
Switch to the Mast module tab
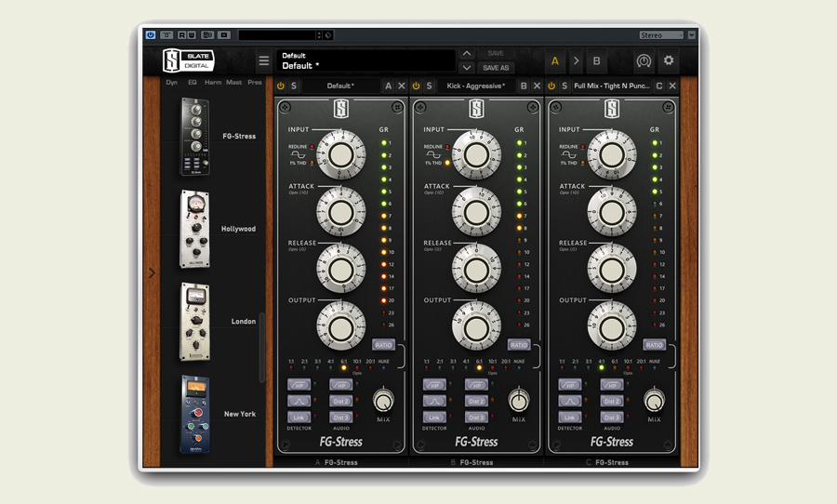point(233,82)
